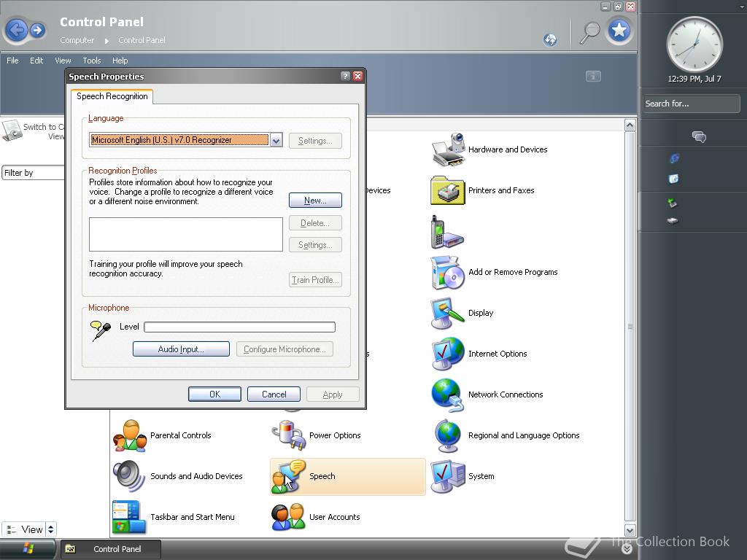Click the Filter by input field
Image resolution: width=747 pixels, height=560 pixels.
click(32, 173)
